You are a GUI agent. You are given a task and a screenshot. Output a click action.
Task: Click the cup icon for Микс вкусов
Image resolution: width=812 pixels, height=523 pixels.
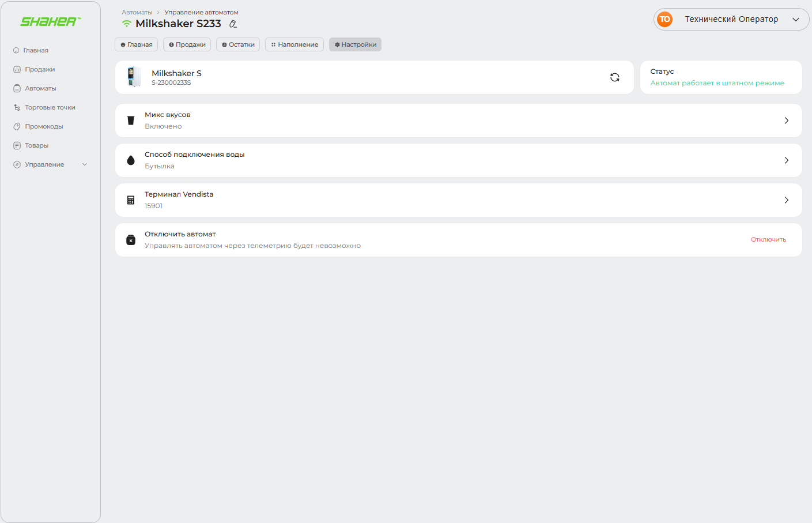pyautogui.click(x=131, y=121)
